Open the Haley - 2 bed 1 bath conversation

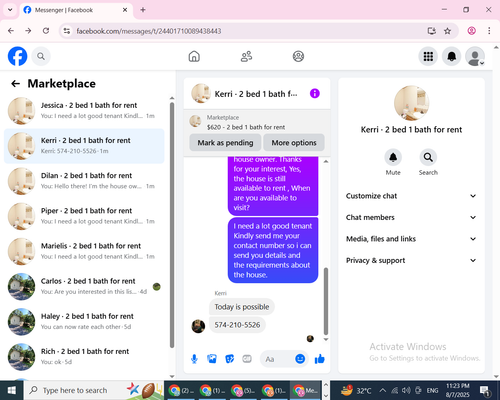84,322
